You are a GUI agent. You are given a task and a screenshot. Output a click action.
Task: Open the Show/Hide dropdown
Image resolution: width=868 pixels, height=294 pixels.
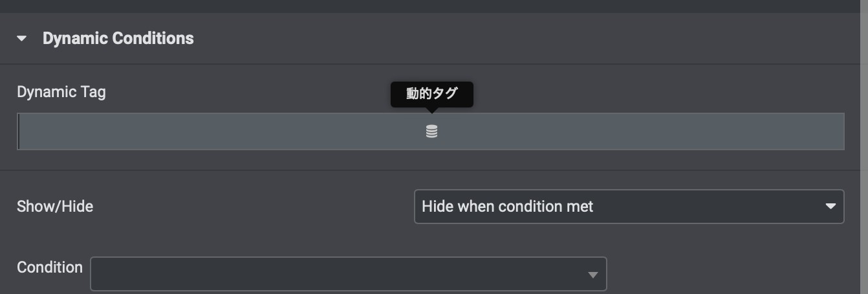click(x=629, y=207)
